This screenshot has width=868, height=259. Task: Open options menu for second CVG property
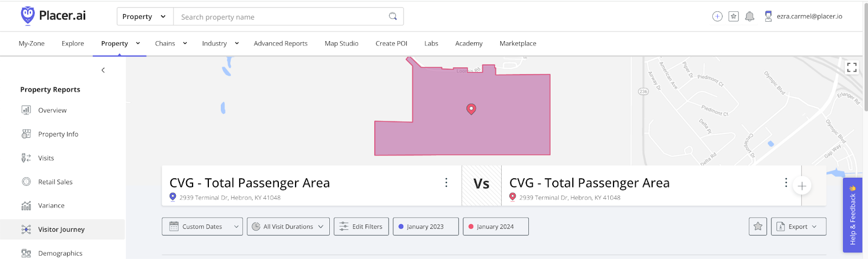786,183
